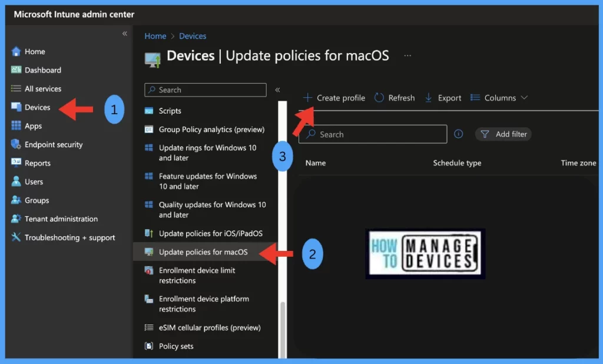Click the Tenant administration icon
Screen dimensions: 603x364
pyautogui.click(x=16, y=219)
